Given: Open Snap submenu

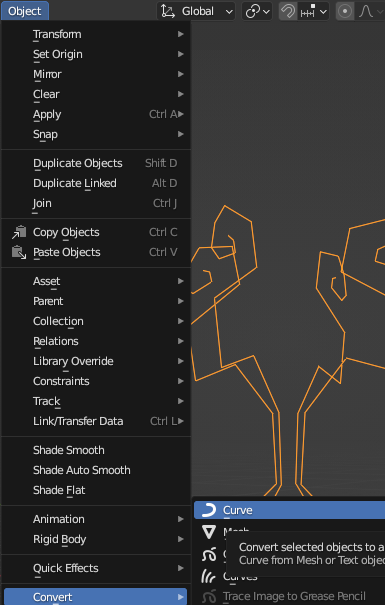Looking at the screenshot, I should tap(96, 134).
